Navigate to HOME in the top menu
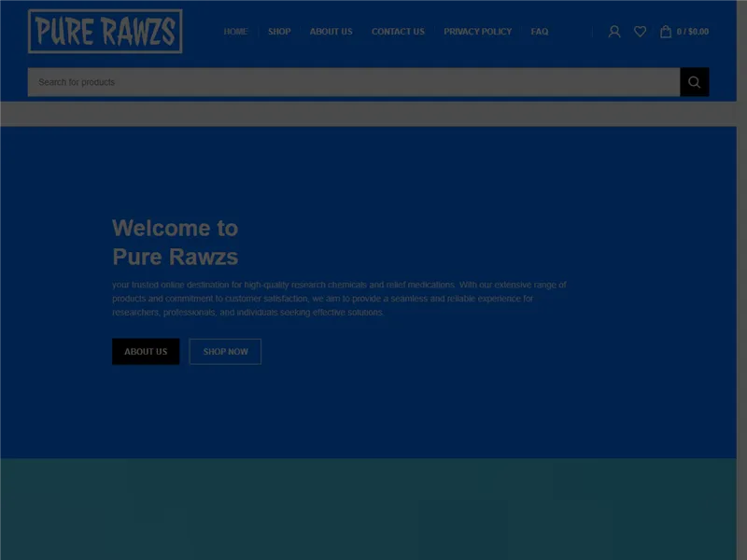 [x=235, y=31]
